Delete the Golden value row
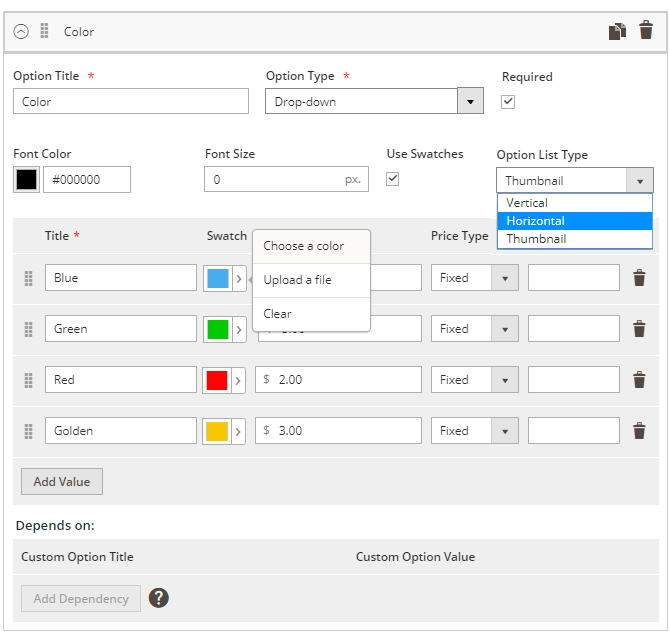The width and height of the screenshot is (670, 640). pos(639,431)
